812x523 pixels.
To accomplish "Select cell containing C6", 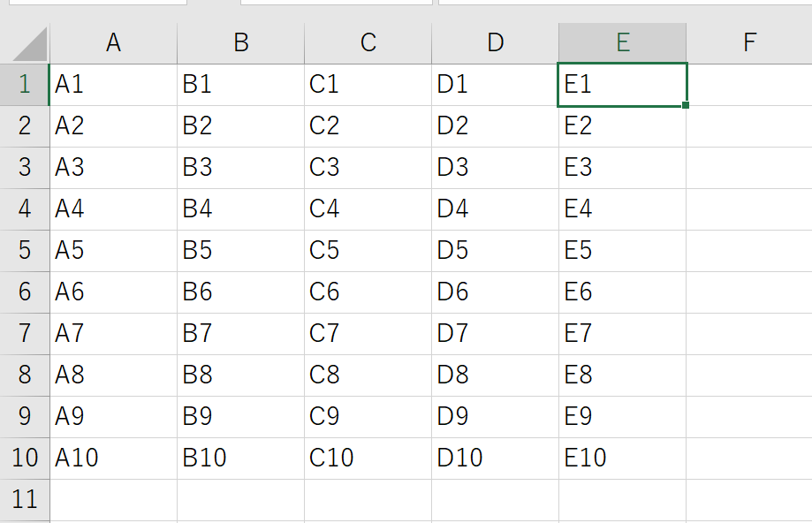I will (368, 292).
